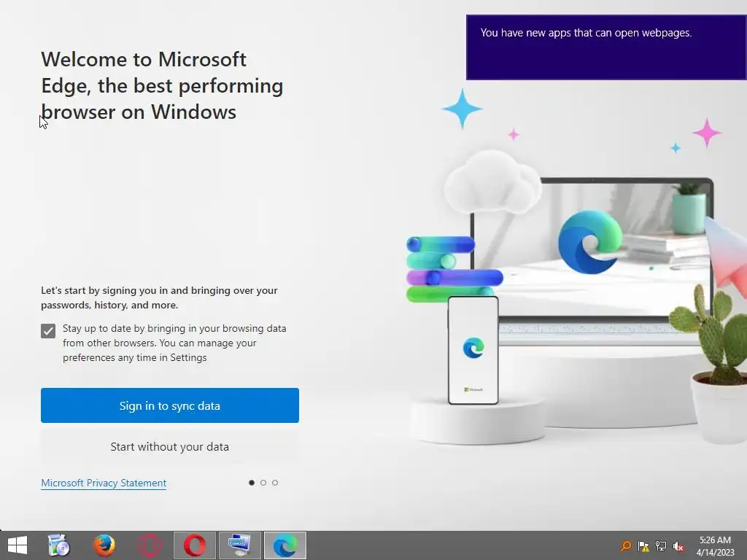Click the new apps can open webpages notification
Screen dimensions: 747x560
(x=606, y=47)
